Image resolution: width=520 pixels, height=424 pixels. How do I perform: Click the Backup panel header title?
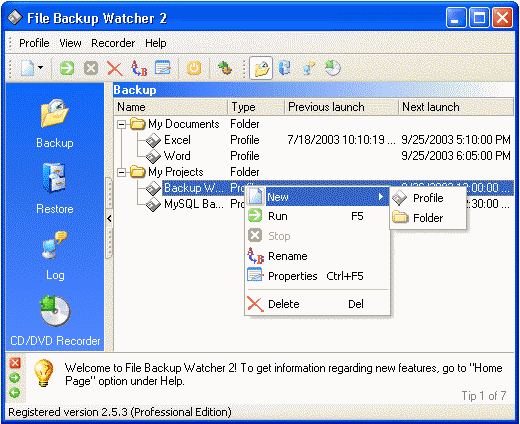[135, 90]
